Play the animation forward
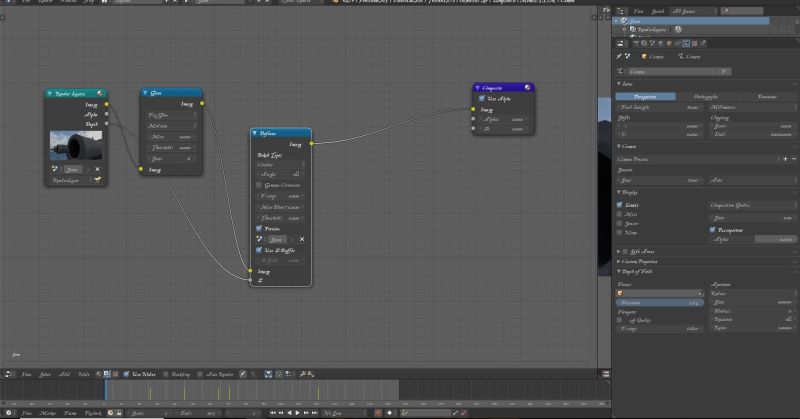Viewport: 800px width, 419px height. tap(297, 413)
